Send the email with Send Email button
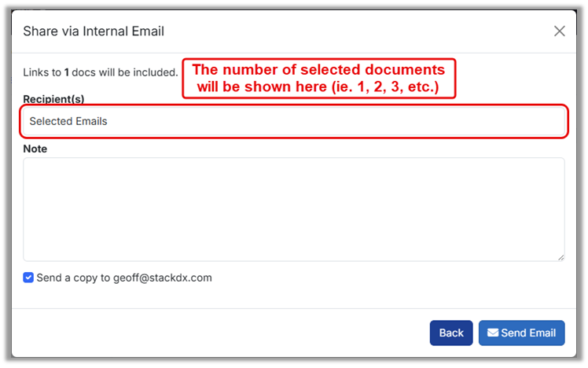The height and width of the screenshot is (368, 588). tap(521, 333)
